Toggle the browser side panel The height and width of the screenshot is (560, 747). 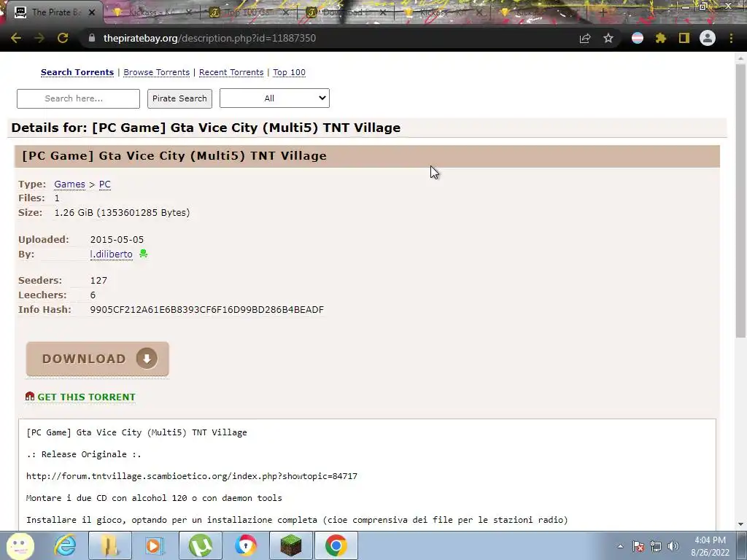[684, 38]
